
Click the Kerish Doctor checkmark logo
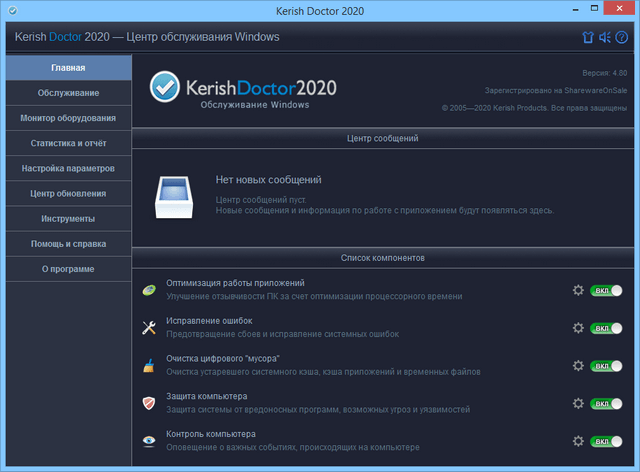pos(164,87)
